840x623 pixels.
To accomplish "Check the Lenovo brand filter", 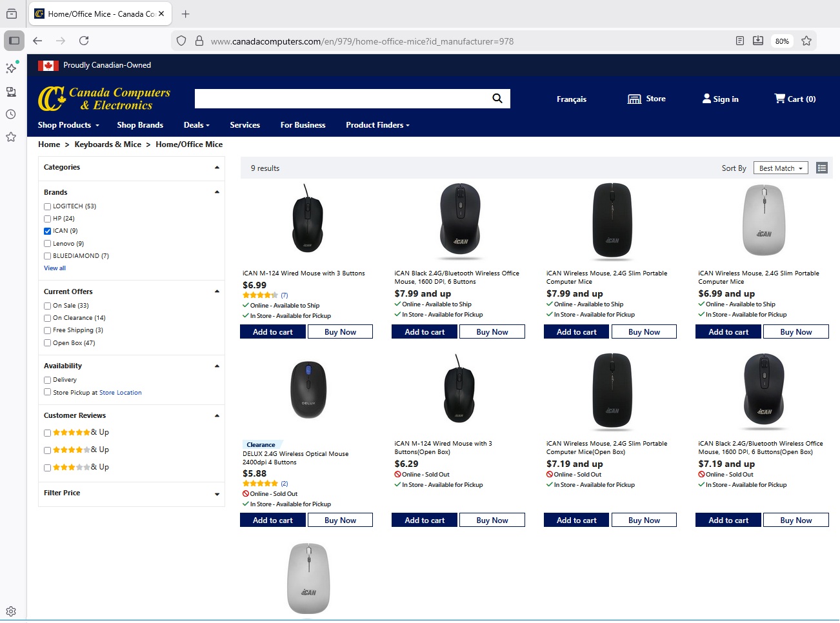I will (47, 244).
